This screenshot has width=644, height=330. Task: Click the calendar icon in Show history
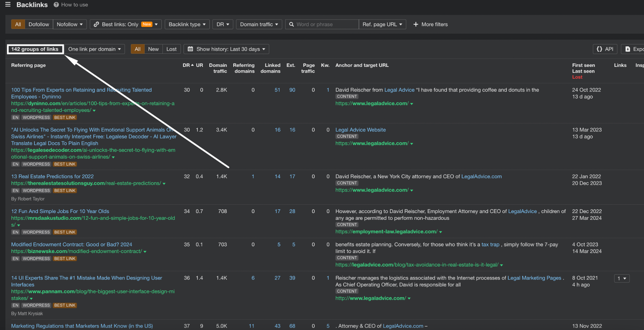190,49
